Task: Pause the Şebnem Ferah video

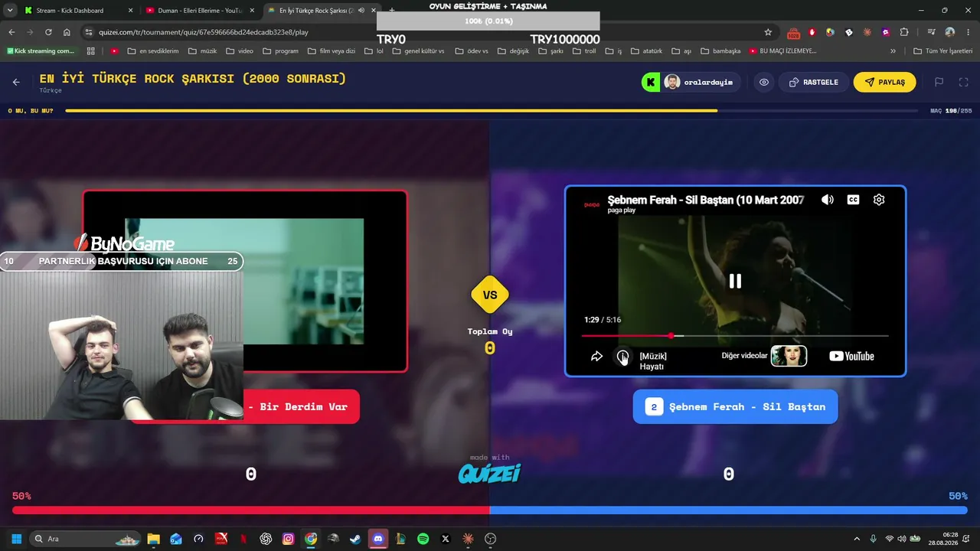Action: tap(735, 281)
